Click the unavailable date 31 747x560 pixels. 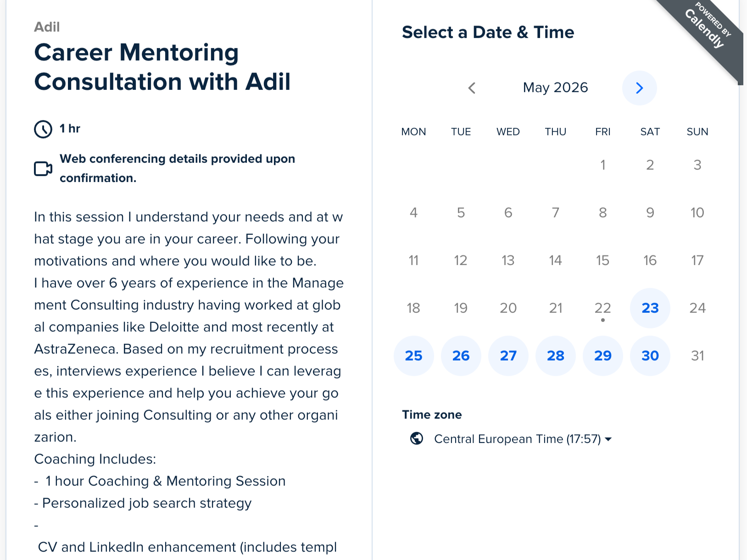click(x=697, y=355)
